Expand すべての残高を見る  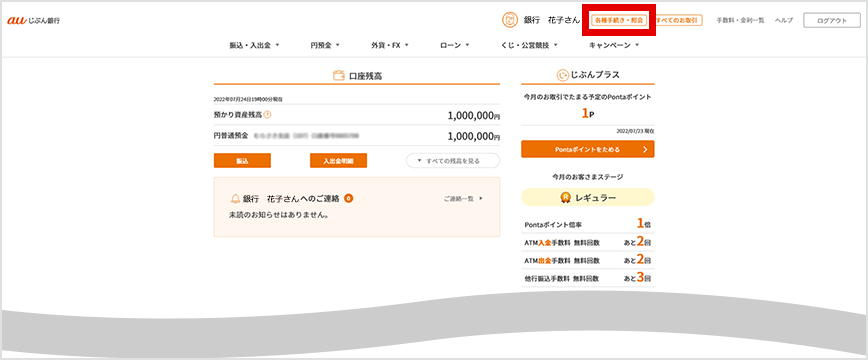(453, 161)
